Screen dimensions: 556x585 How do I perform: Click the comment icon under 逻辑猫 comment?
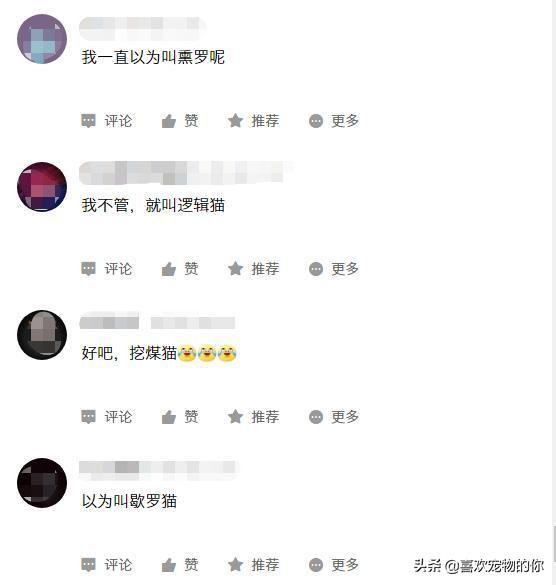pos(88,269)
